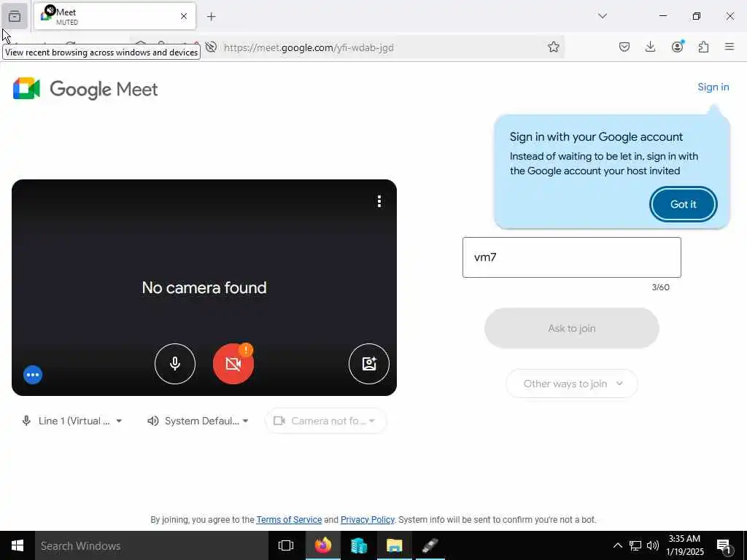Expand the Line 1 microphone dropdown

[72, 421]
